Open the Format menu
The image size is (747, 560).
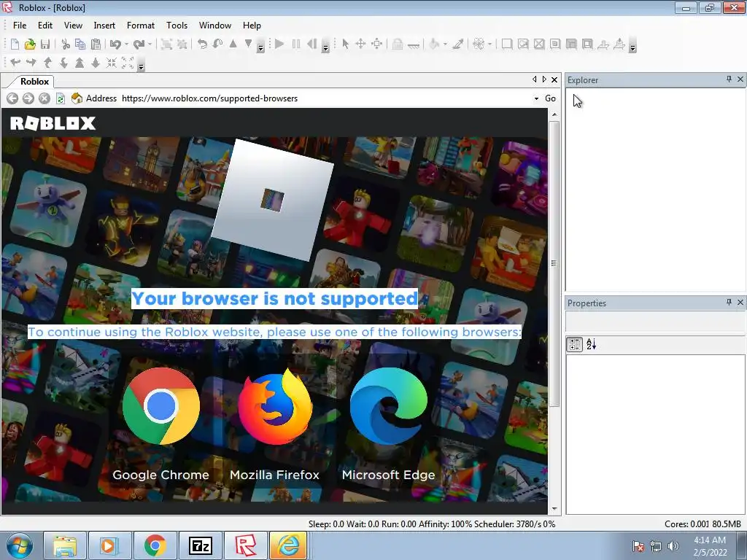click(141, 26)
